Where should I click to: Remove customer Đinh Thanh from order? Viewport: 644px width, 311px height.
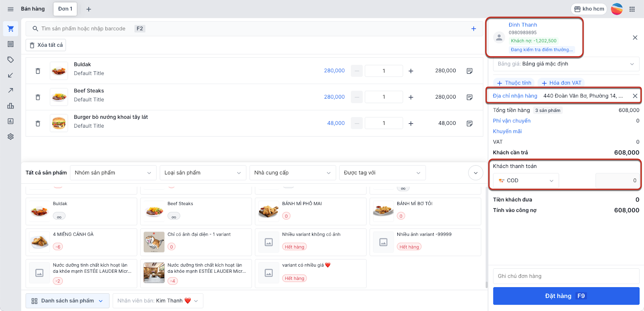635,37
